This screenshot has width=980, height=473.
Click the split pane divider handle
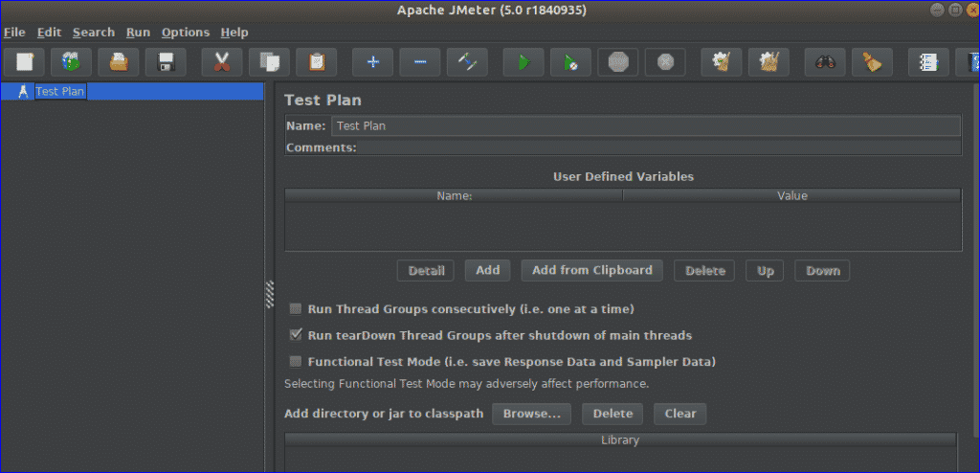tap(270, 294)
